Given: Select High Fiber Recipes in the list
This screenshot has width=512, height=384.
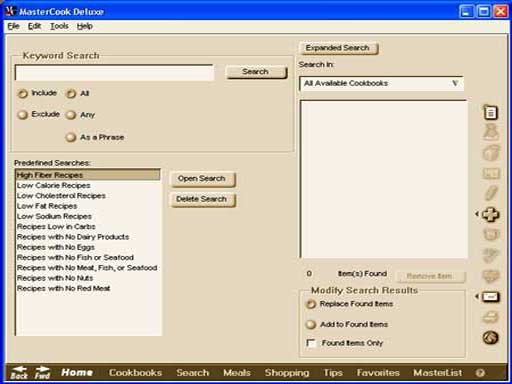Looking at the screenshot, I should 88,175.
